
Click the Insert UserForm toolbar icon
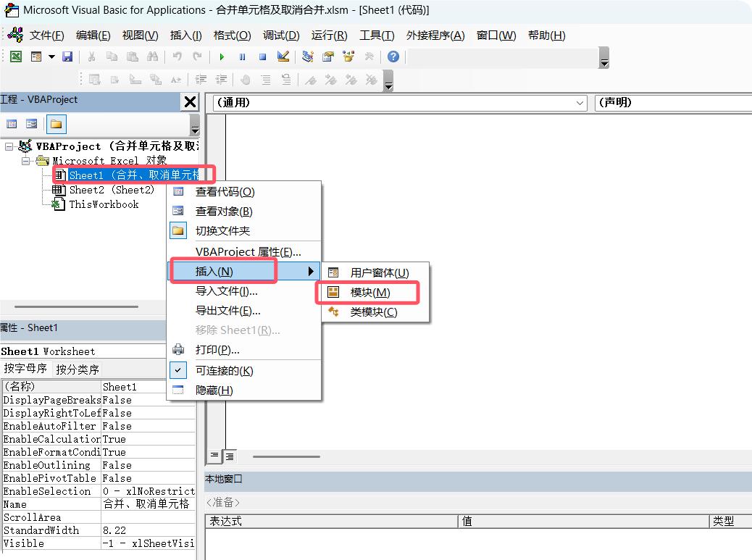[x=36, y=57]
